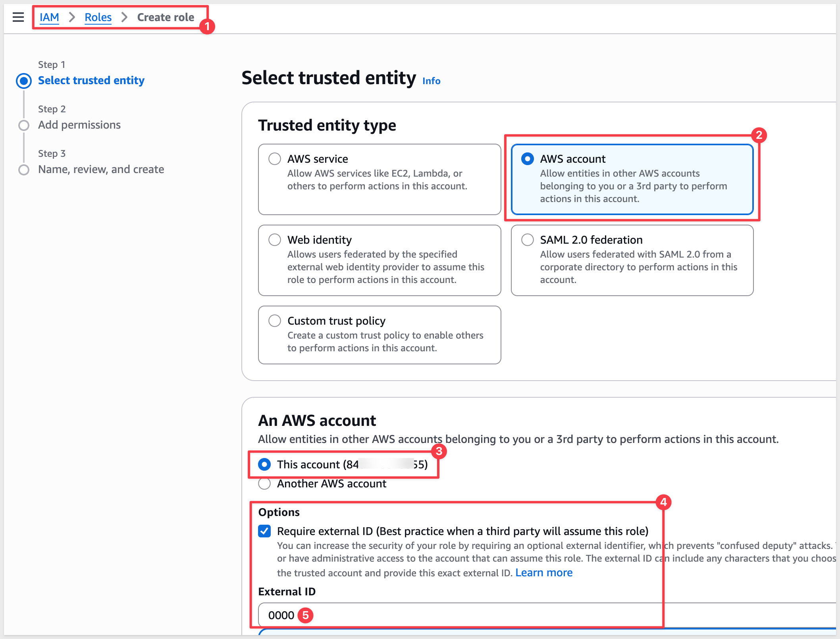Select This account radio button
The height and width of the screenshot is (639, 840).
[x=264, y=464]
